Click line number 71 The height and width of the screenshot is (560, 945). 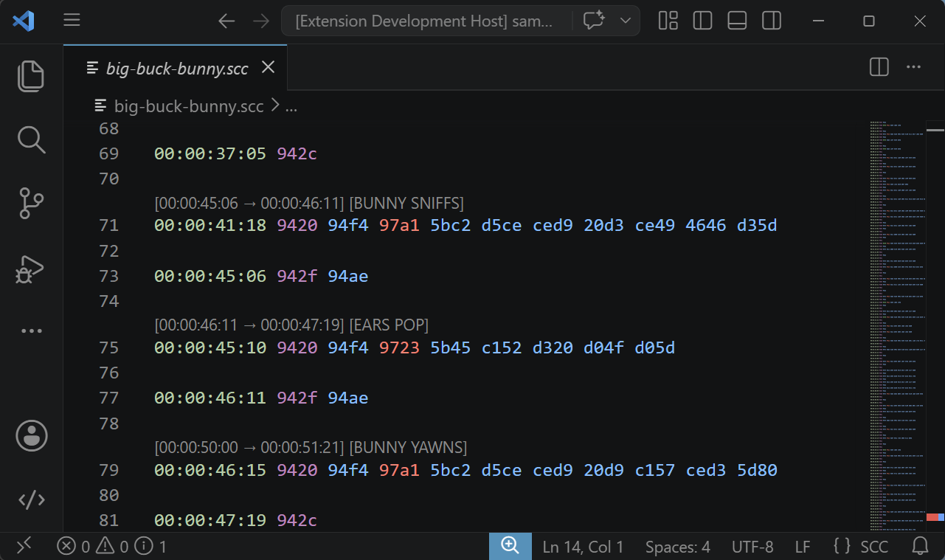[108, 225]
